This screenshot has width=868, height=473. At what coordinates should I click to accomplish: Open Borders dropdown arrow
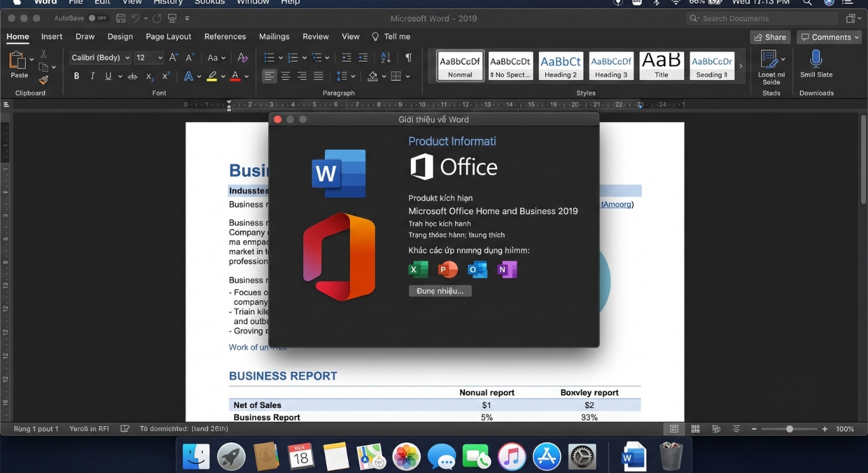pos(408,77)
